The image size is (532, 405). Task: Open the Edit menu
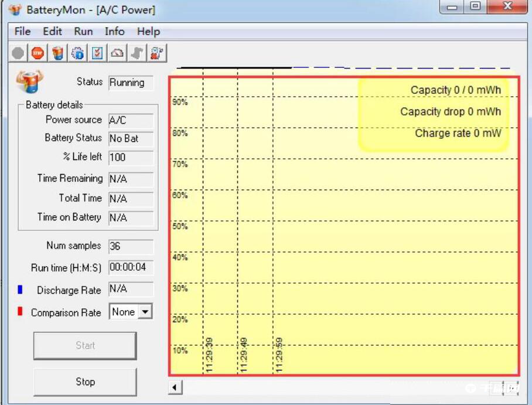[52, 32]
